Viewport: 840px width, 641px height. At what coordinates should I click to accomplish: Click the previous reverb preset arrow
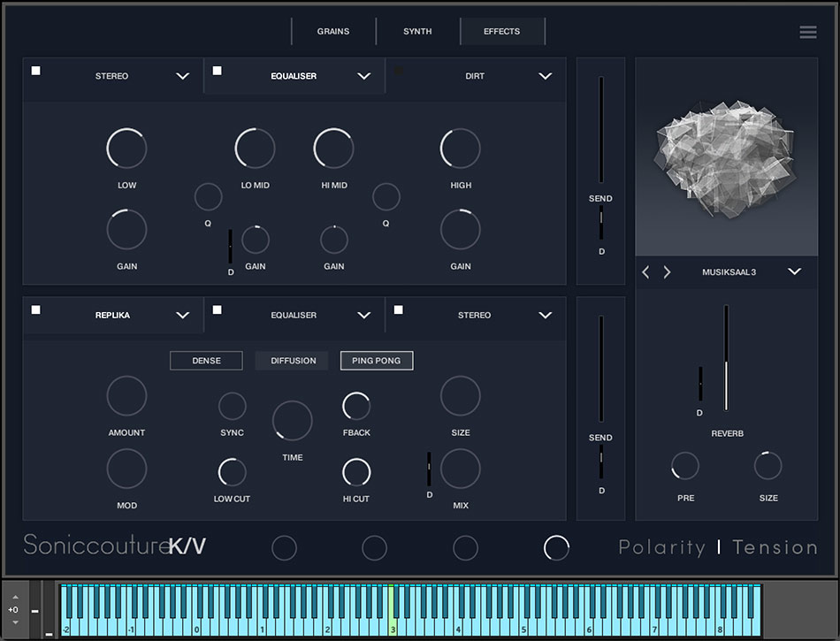point(645,272)
